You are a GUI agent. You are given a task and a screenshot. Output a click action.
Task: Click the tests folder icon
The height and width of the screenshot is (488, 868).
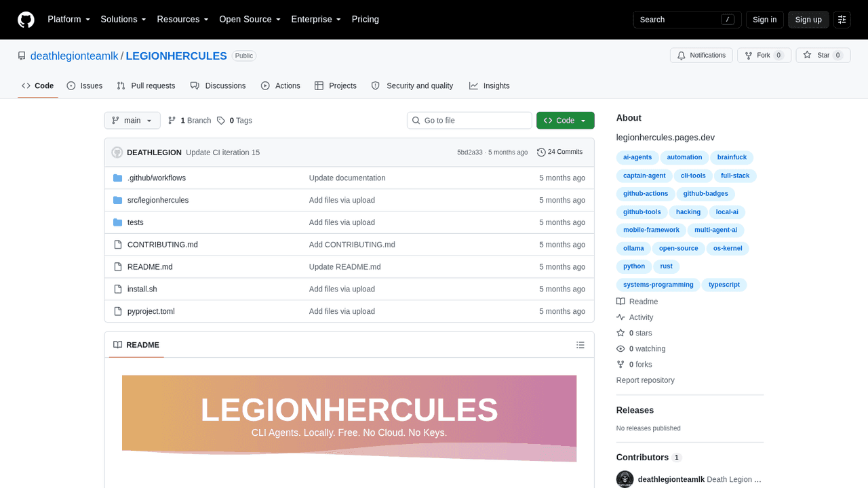click(118, 222)
